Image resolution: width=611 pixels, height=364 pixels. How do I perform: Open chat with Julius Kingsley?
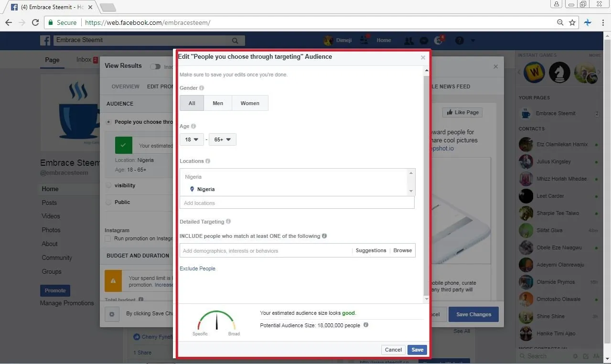click(x=554, y=161)
